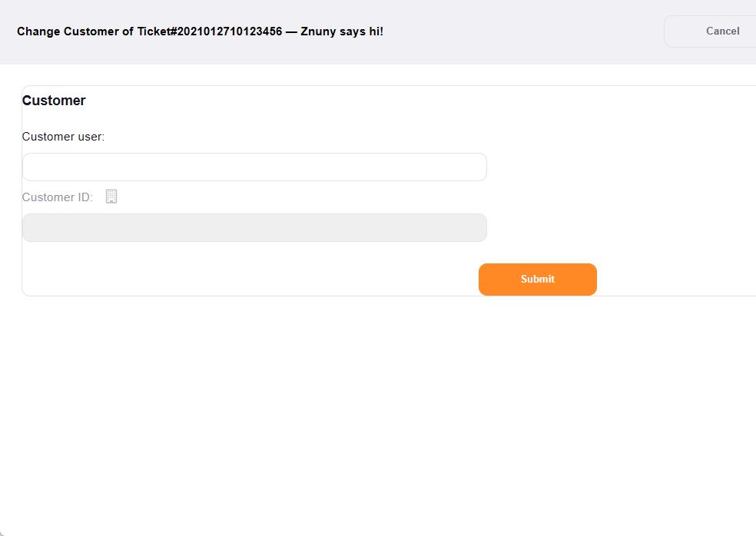The width and height of the screenshot is (756, 536).
Task: Click the Customer ID label text
Action: (57, 197)
